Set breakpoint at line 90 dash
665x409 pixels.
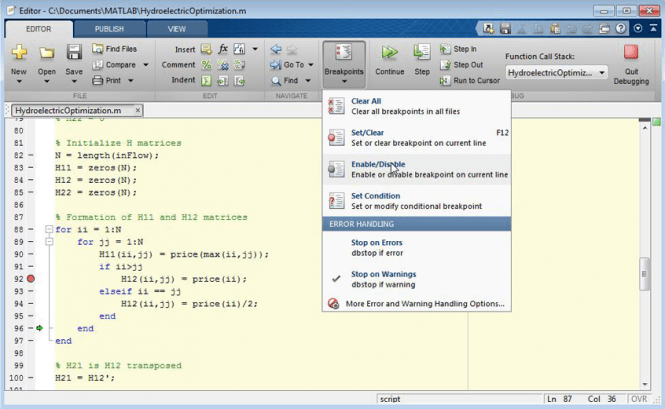click(31, 254)
